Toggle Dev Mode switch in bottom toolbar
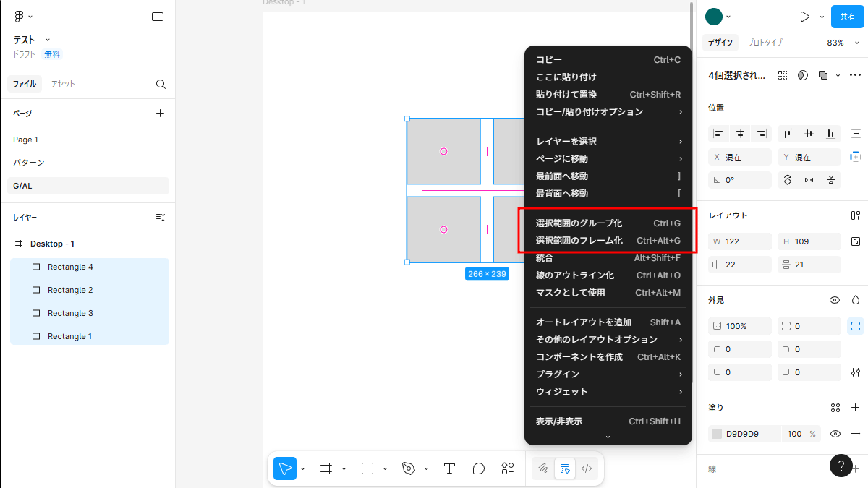The width and height of the screenshot is (868, 488). click(x=587, y=468)
